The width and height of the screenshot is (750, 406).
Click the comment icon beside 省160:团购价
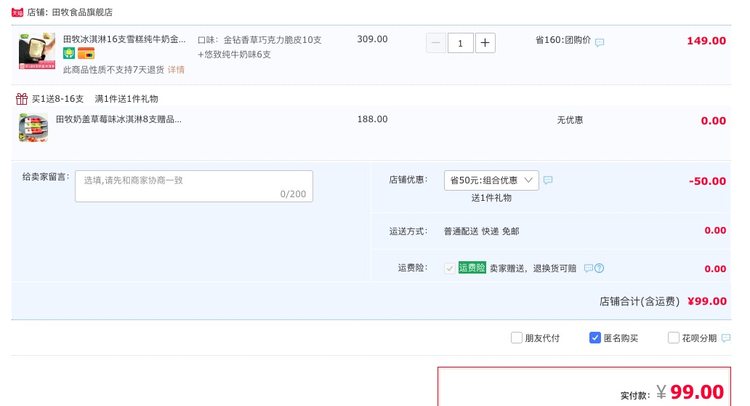click(x=599, y=42)
